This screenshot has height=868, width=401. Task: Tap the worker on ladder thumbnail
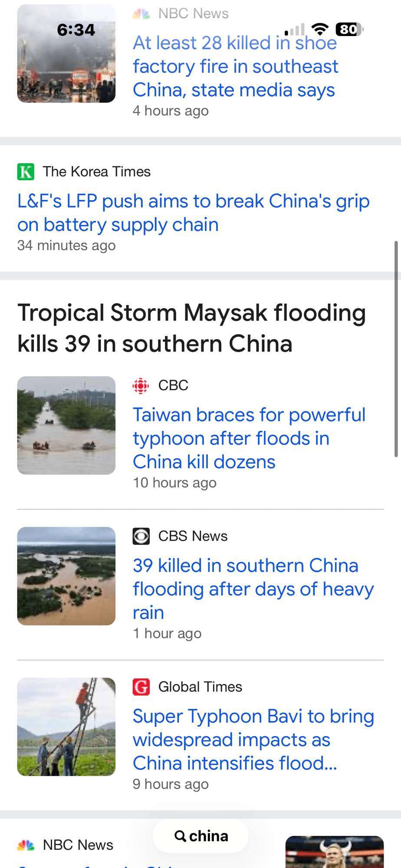pos(66,727)
